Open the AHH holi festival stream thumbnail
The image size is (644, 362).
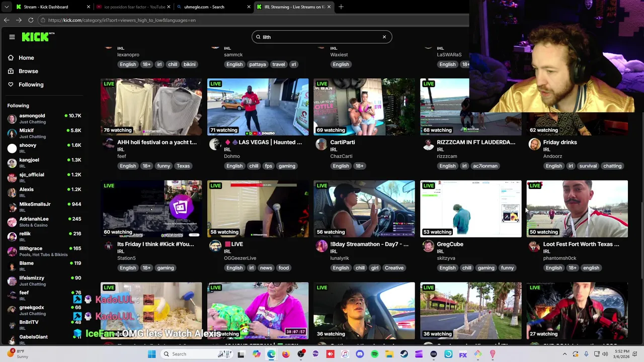151,107
